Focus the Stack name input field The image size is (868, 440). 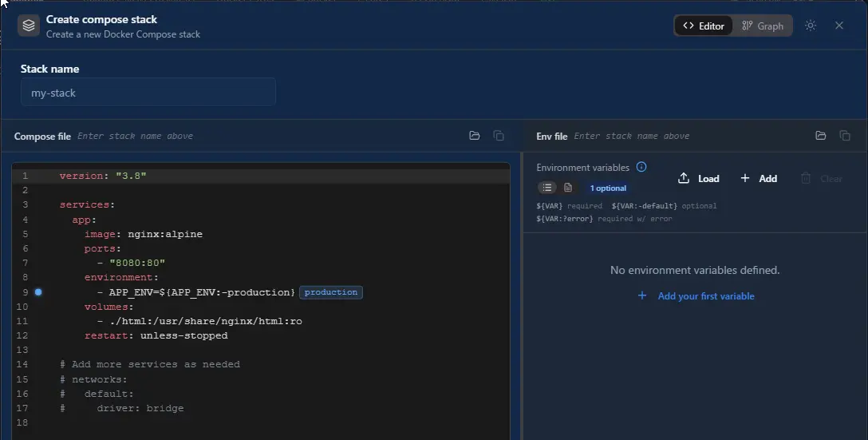[x=148, y=92]
